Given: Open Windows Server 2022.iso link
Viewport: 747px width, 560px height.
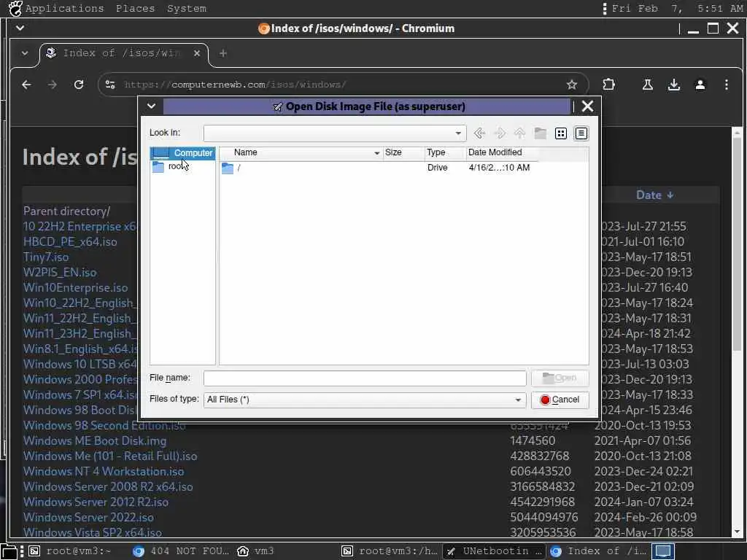Looking at the screenshot, I should pyautogui.click(x=88, y=518).
